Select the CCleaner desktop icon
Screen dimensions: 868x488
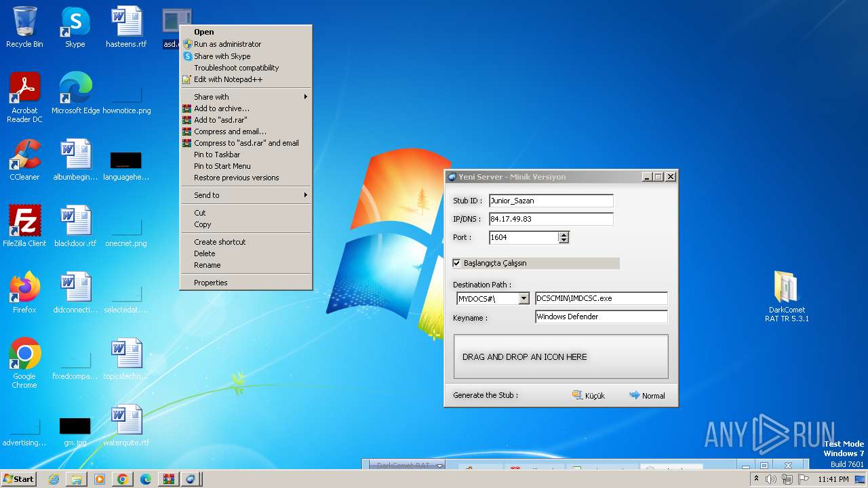click(x=24, y=160)
